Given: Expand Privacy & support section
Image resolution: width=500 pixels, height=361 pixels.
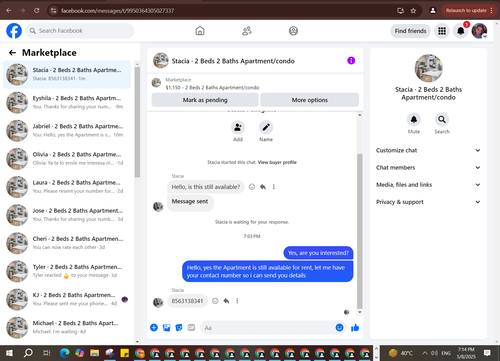Looking at the screenshot, I should pyautogui.click(x=428, y=202).
